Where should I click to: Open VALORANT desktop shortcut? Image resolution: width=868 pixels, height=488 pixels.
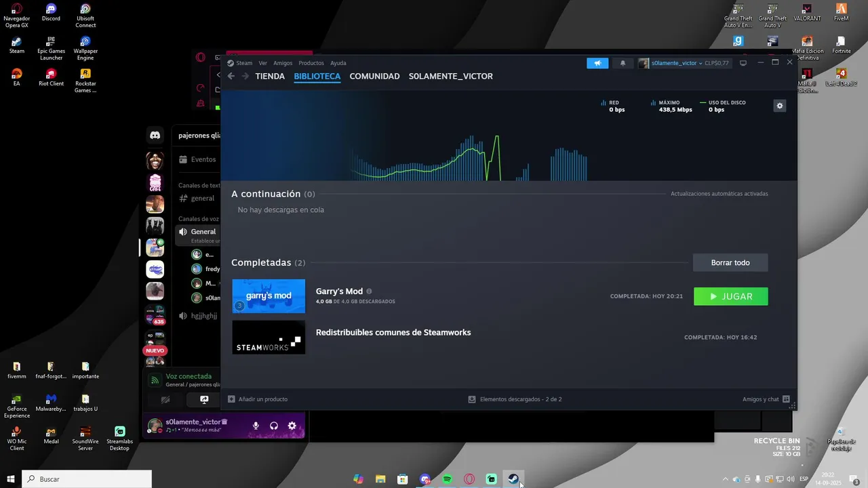807,12
